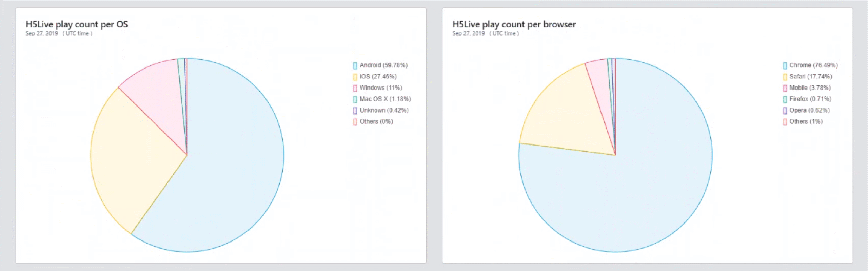868x271 pixels.
Task: Click the iOS legend color box
Action: 355,77
